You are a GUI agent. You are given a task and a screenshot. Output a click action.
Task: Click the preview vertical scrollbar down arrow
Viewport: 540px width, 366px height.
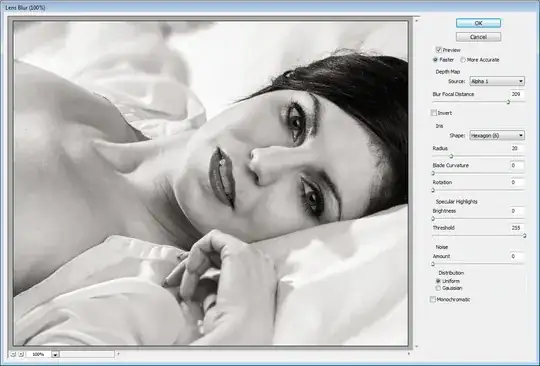[x=416, y=346]
